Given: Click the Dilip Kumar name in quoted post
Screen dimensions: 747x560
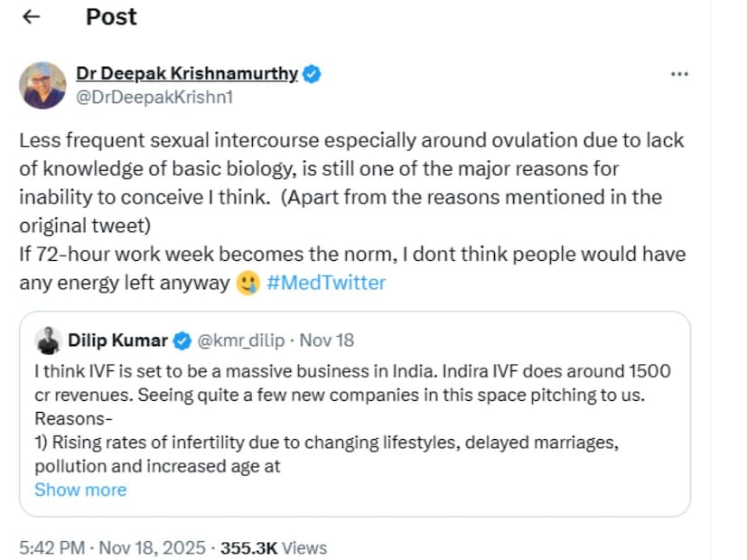Looking at the screenshot, I should [x=117, y=341].
